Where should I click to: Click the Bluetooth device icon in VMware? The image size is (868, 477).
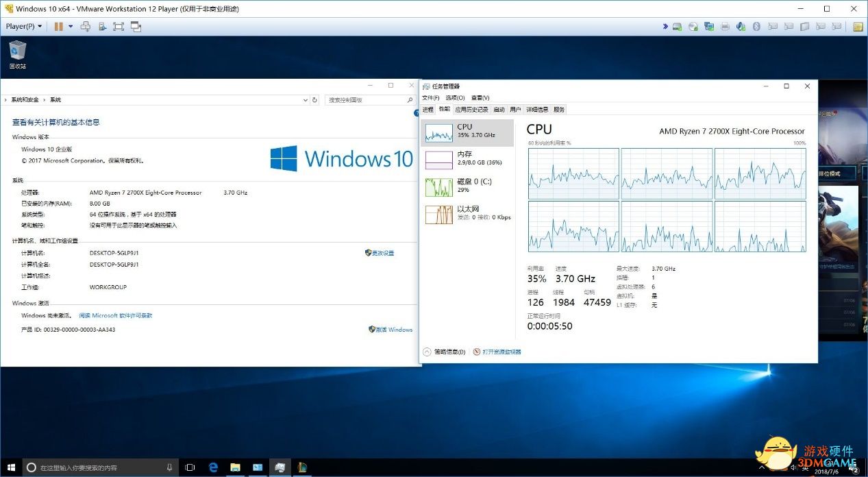coord(756,27)
